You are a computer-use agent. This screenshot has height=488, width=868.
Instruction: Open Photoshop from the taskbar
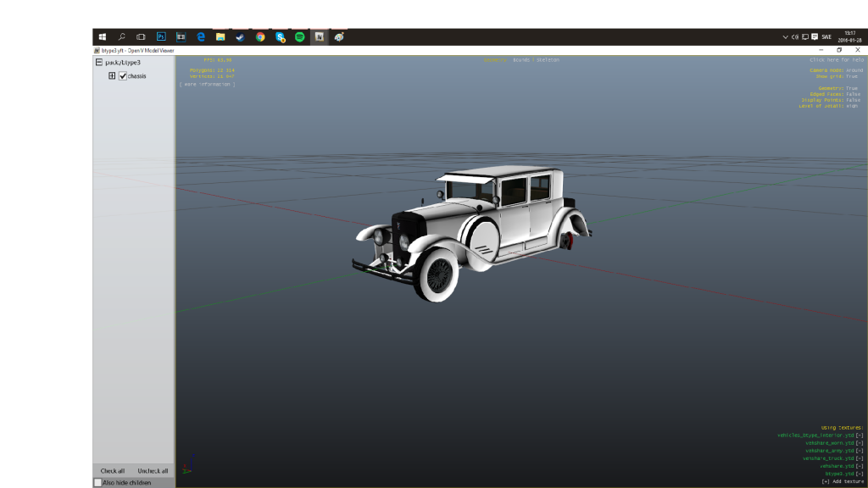point(161,37)
